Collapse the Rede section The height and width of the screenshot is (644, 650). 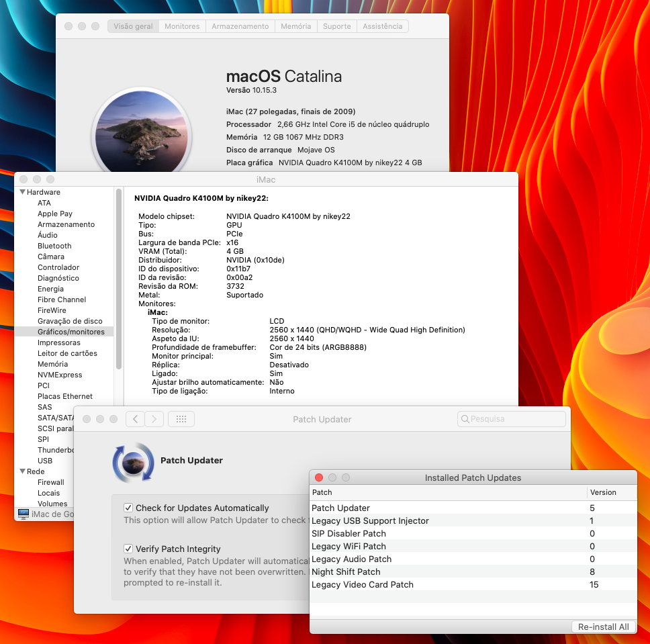22,471
